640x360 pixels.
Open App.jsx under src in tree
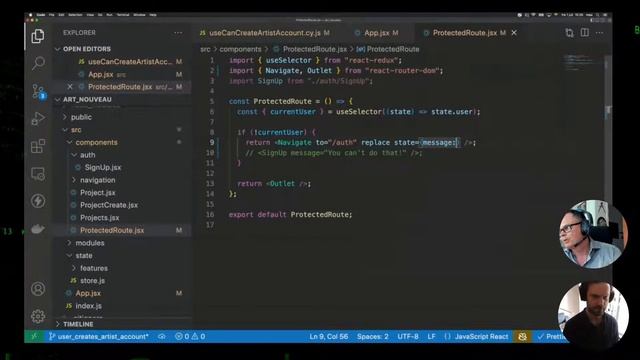(x=88, y=293)
